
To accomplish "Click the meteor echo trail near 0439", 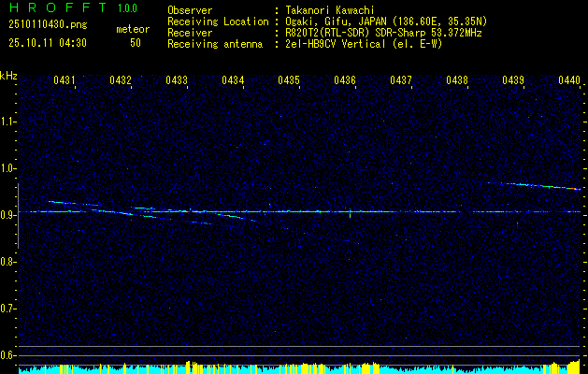I will 534,186.
